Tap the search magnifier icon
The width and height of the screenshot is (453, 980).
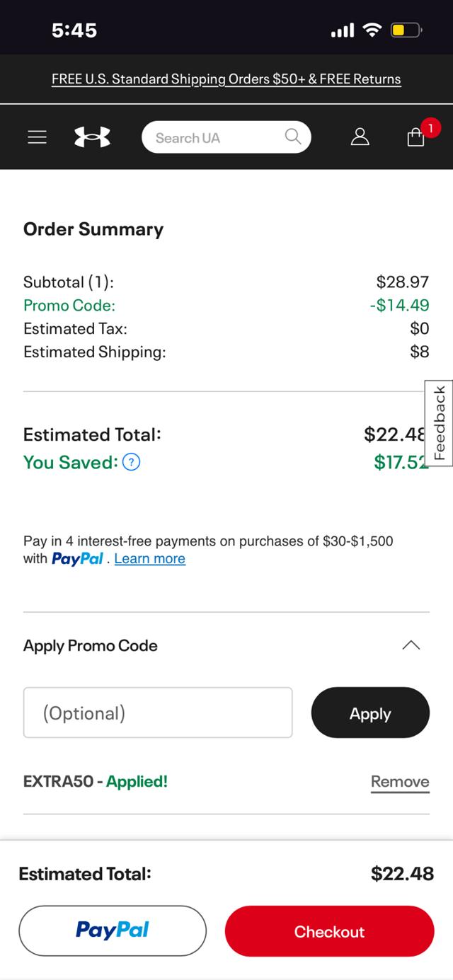[292, 137]
